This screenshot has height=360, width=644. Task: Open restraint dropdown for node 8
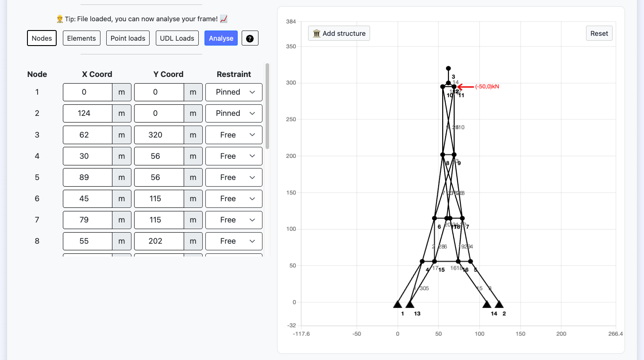(x=234, y=241)
